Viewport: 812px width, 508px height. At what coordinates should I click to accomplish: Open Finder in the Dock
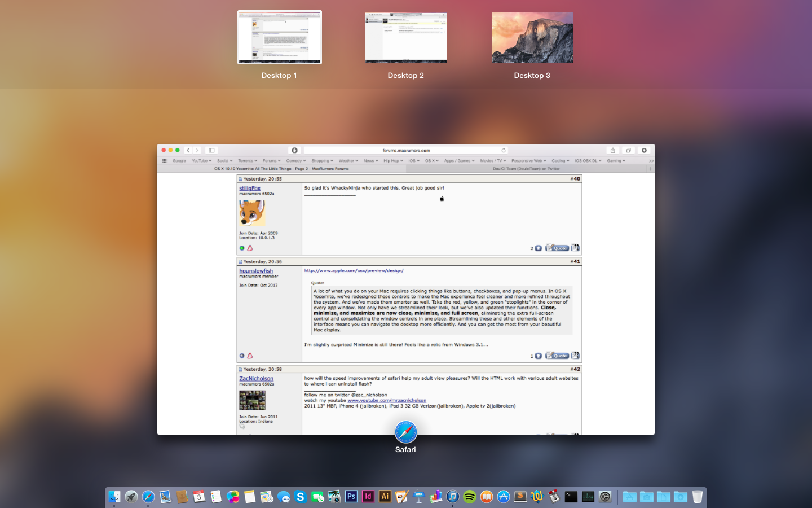[x=114, y=497]
